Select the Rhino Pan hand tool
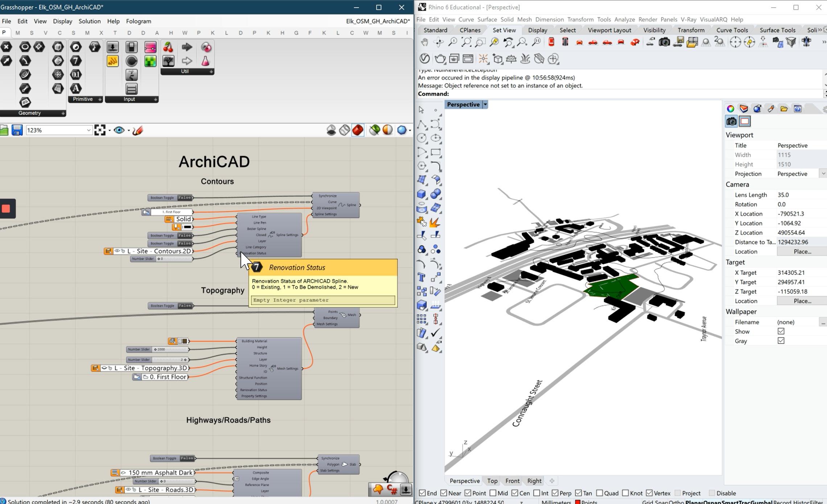The height and width of the screenshot is (504, 827). [424, 42]
